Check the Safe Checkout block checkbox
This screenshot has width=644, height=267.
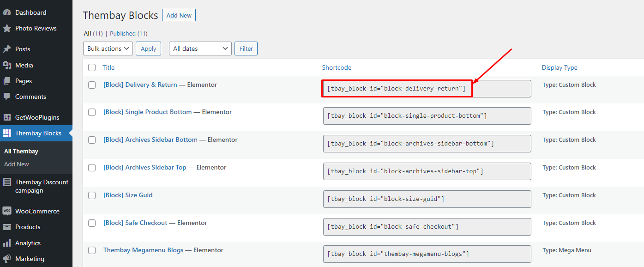(x=92, y=223)
